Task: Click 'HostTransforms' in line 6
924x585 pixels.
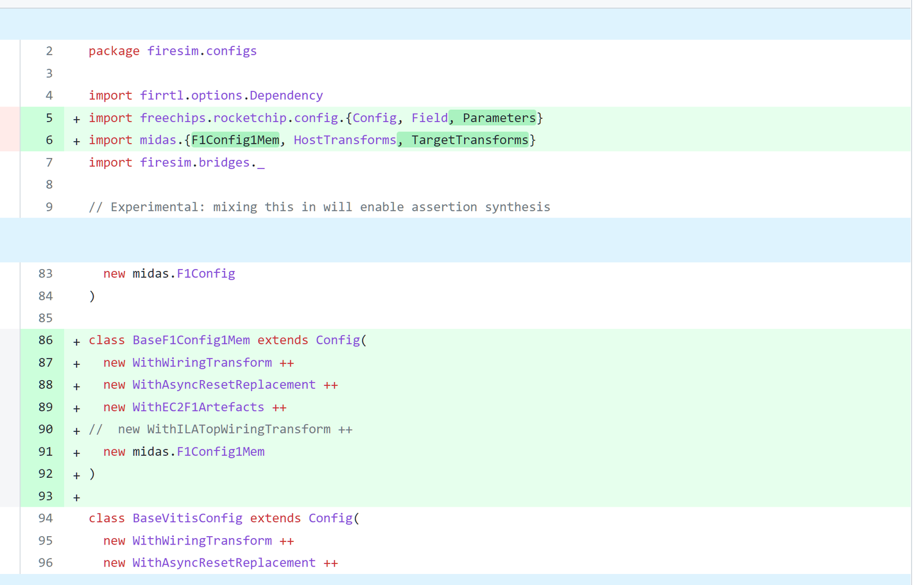Action: point(345,140)
